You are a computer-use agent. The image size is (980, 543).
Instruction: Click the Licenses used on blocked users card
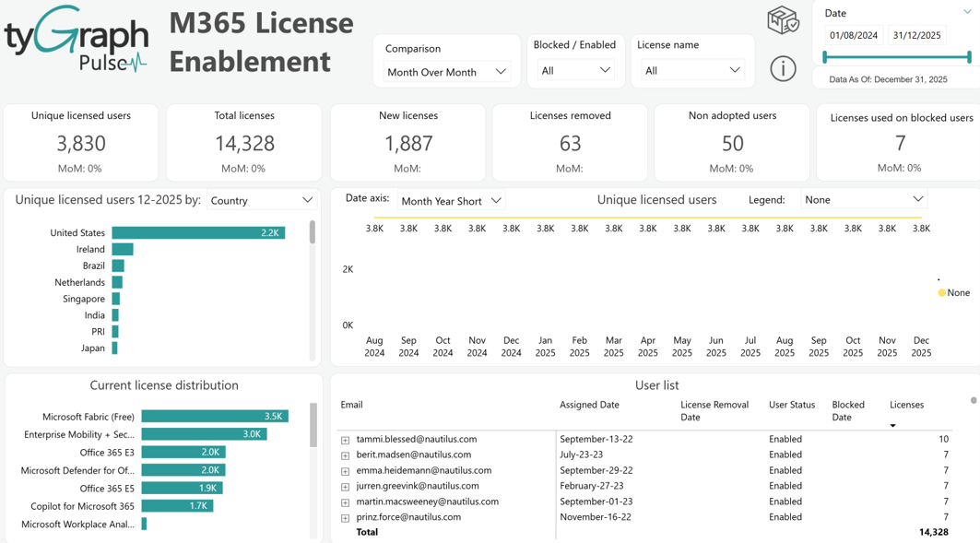tap(900, 143)
